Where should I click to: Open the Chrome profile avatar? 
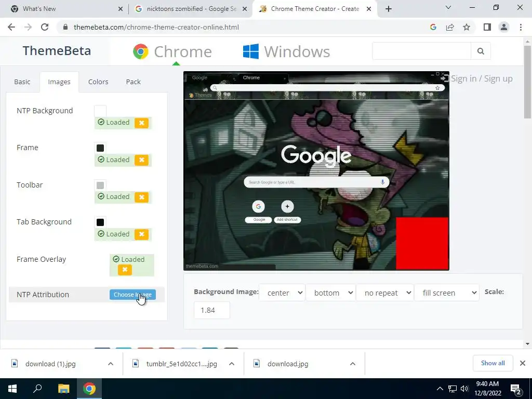(504, 27)
